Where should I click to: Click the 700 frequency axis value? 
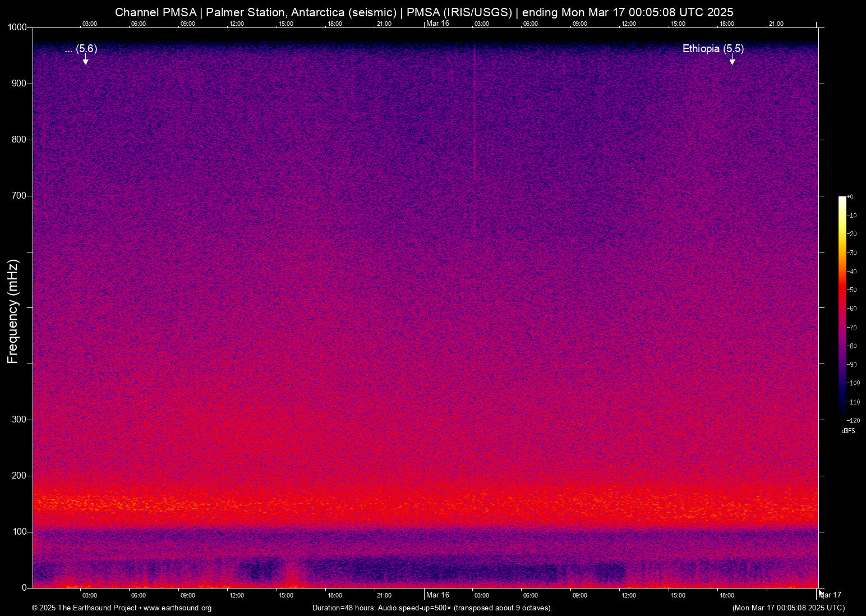pyautogui.click(x=20, y=196)
